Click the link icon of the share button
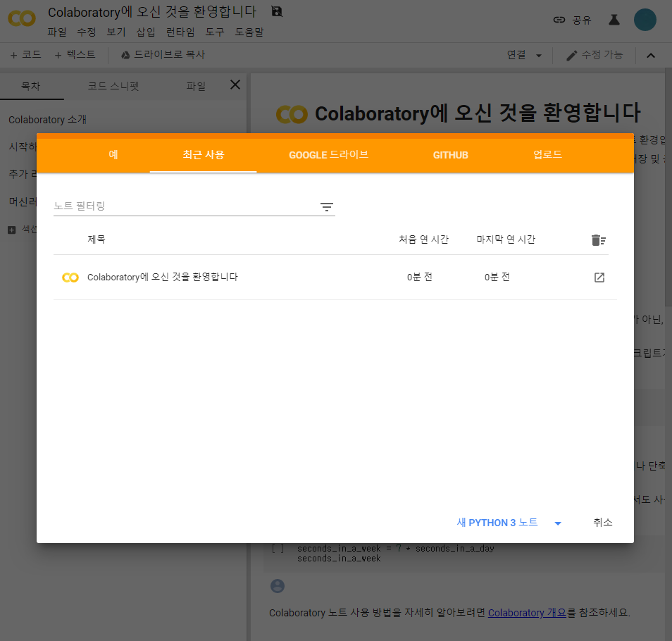The image size is (672, 641). pos(559,20)
